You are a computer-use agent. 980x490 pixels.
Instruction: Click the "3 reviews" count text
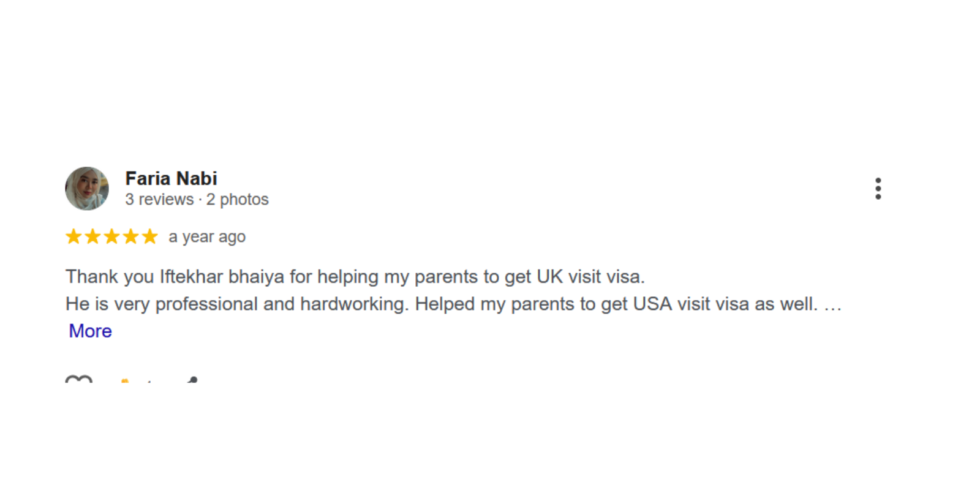coord(159,200)
